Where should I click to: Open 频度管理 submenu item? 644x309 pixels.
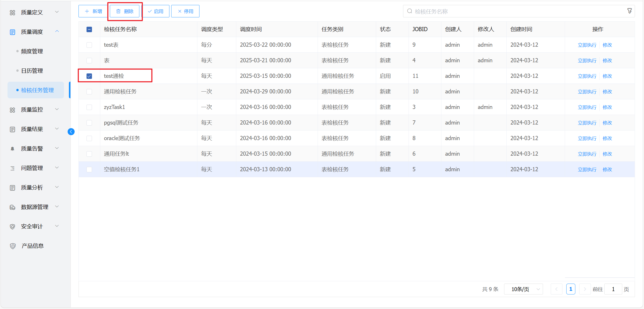coord(32,51)
